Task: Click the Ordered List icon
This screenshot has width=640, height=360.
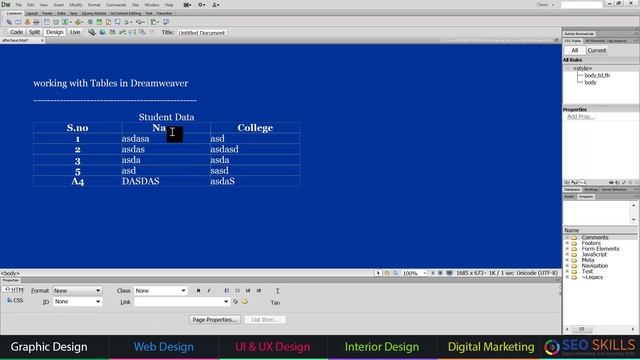Action: click(237, 291)
